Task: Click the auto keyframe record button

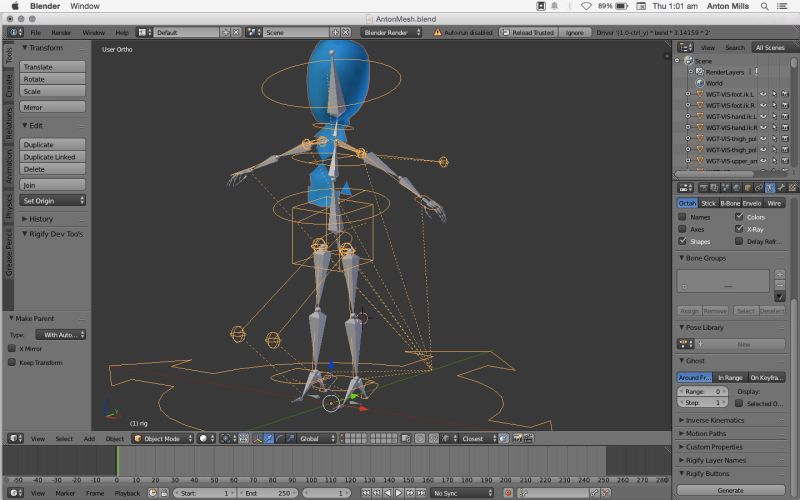Action: coord(508,493)
